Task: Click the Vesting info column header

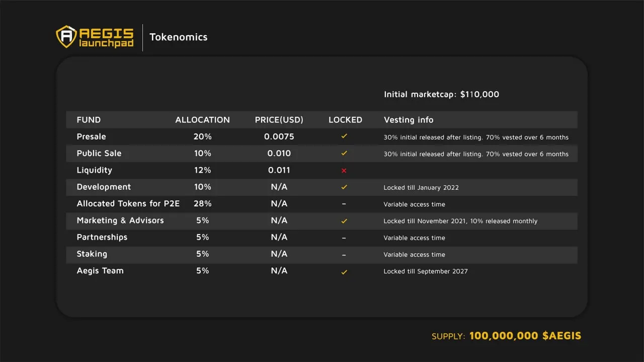Action: click(x=409, y=120)
